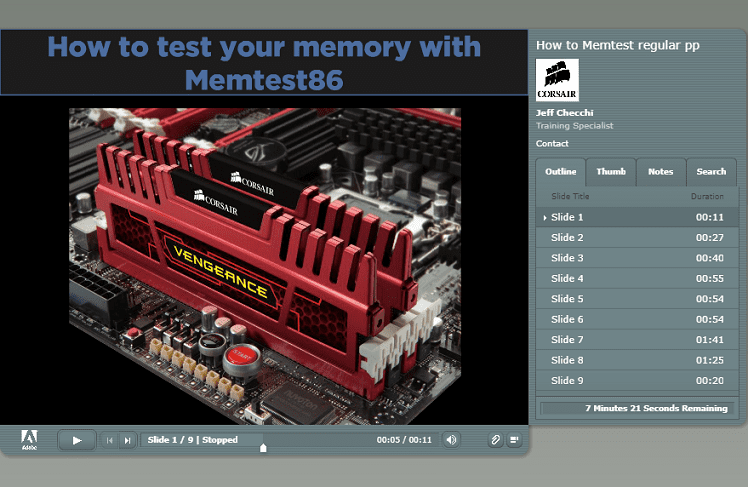Switch to the Outline tab
This screenshot has width=748, height=487.
pyautogui.click(x=561, y=172)
